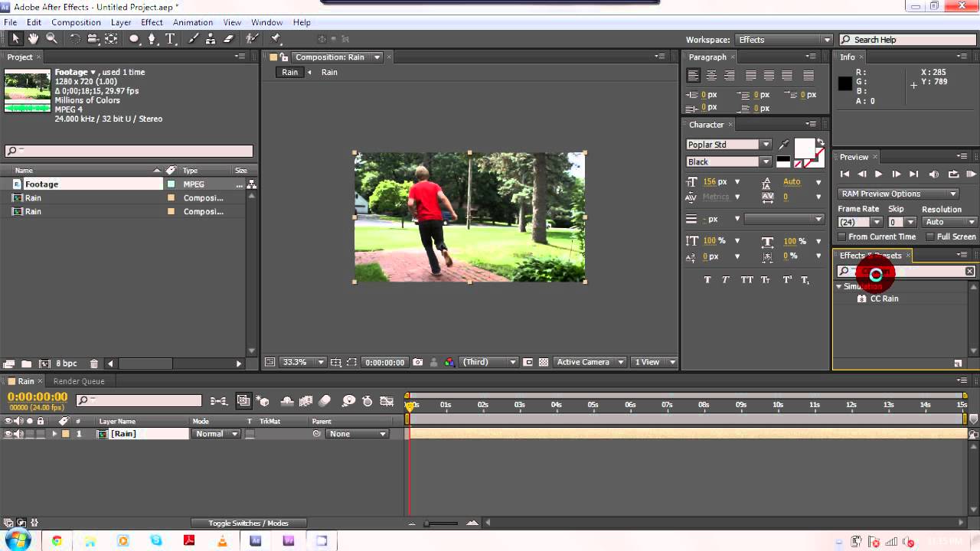Enable Motion Blur for the timeline
The width and height of the screenshot is (980, 551).
coord(325,400)
